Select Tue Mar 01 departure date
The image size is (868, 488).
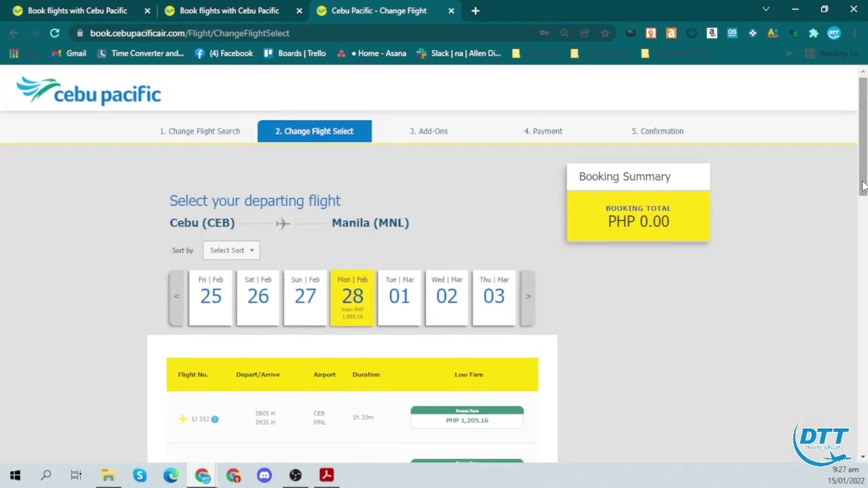399,298
